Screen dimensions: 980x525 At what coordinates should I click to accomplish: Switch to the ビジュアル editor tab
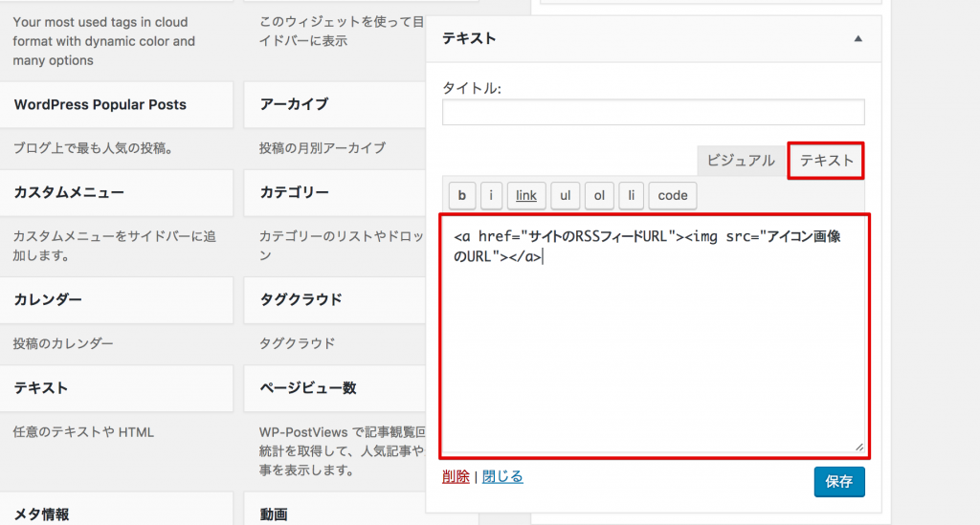click(741, 161)
